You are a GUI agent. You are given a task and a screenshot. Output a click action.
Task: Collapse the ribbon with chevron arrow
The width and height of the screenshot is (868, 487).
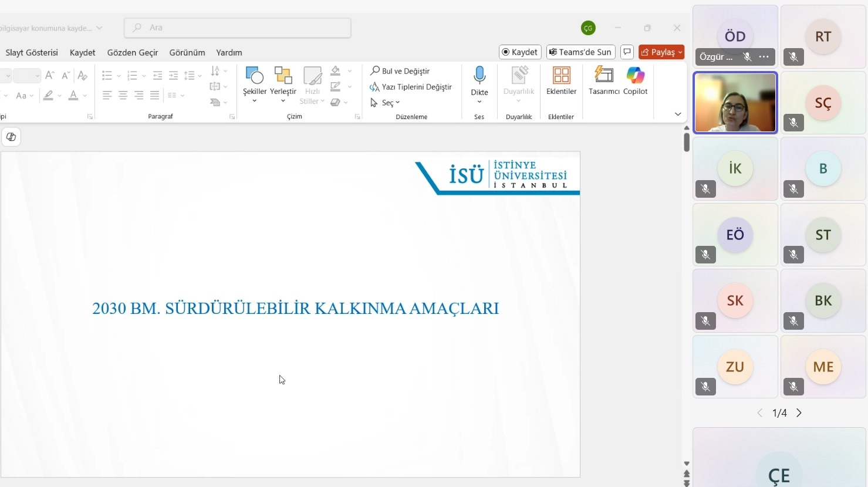click(678, 114)
